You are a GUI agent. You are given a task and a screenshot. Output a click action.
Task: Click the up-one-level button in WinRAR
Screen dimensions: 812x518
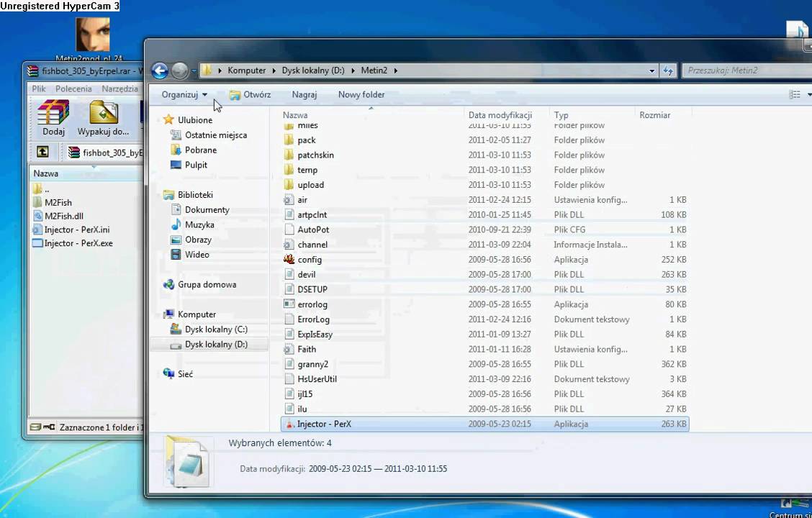point(42,152)
